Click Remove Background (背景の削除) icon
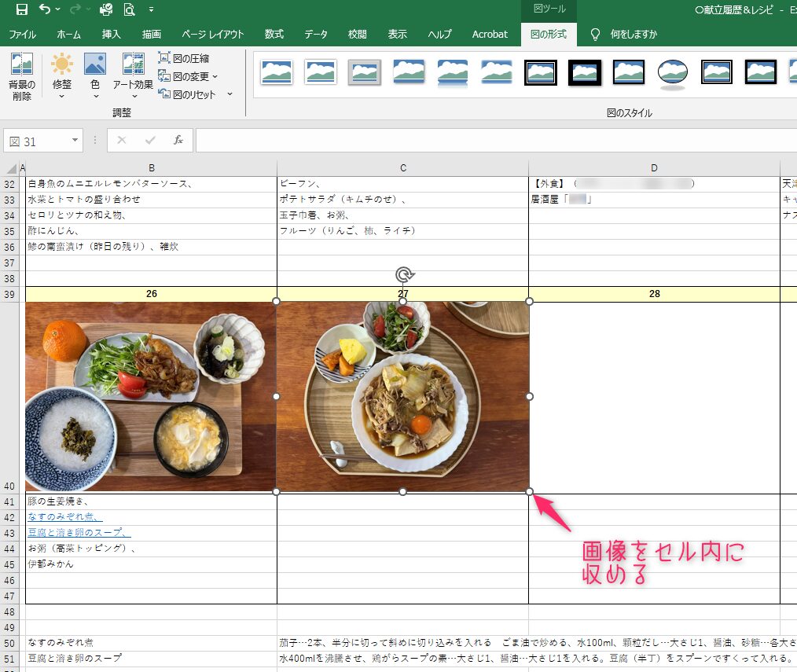Image resolution: width=797 pixels, height=672 pixels. 22,76
